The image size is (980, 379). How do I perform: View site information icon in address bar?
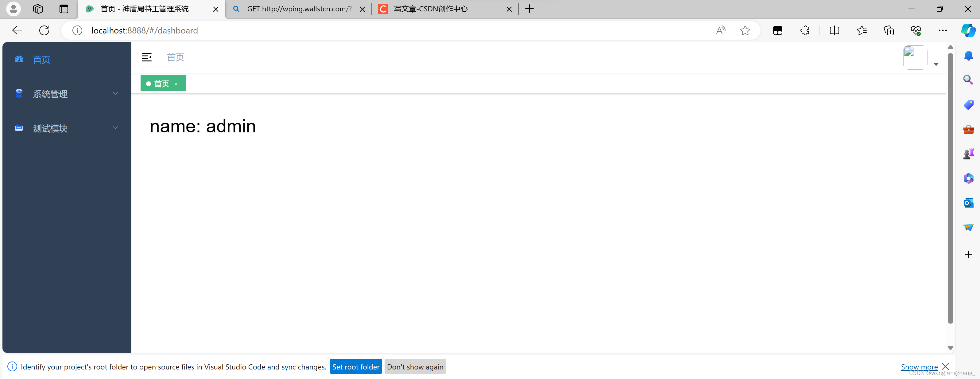[x=77, y=30]
